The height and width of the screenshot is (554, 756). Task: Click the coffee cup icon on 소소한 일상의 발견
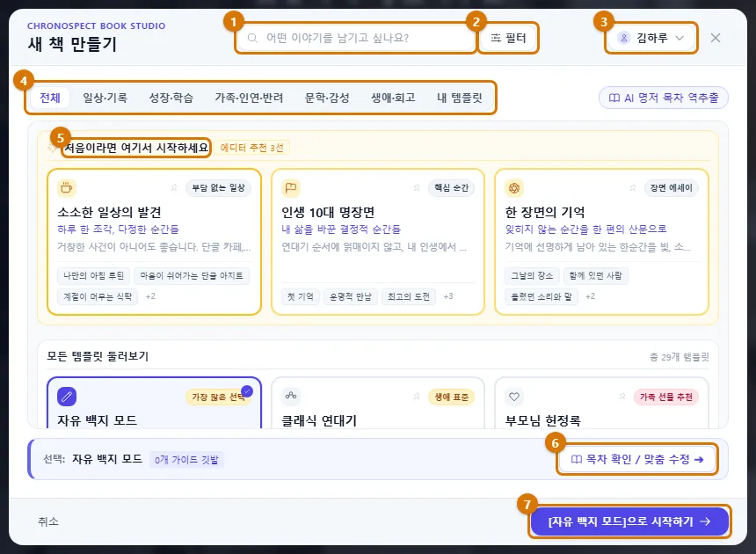(67, 187)
